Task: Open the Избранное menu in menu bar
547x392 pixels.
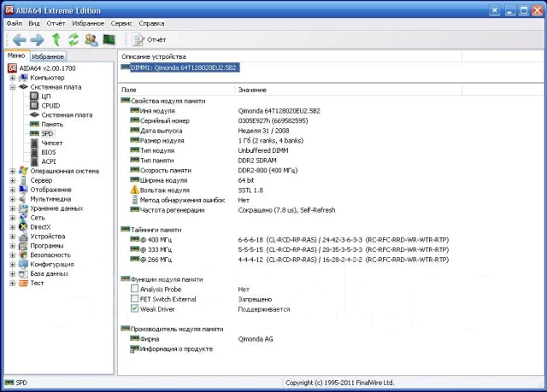Action: tap(88, 23)
